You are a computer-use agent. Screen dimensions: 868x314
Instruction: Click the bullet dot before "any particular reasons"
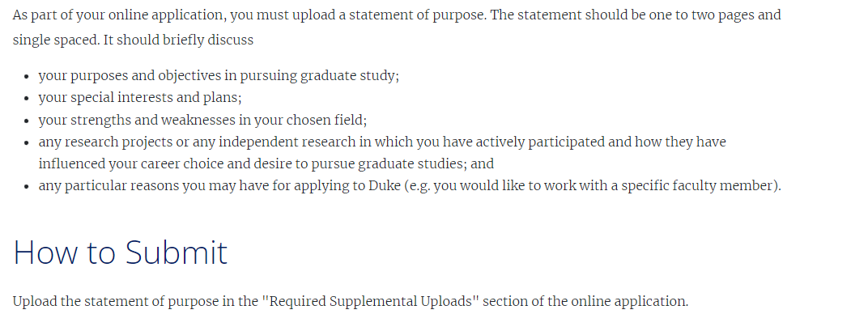coord(27,187)
